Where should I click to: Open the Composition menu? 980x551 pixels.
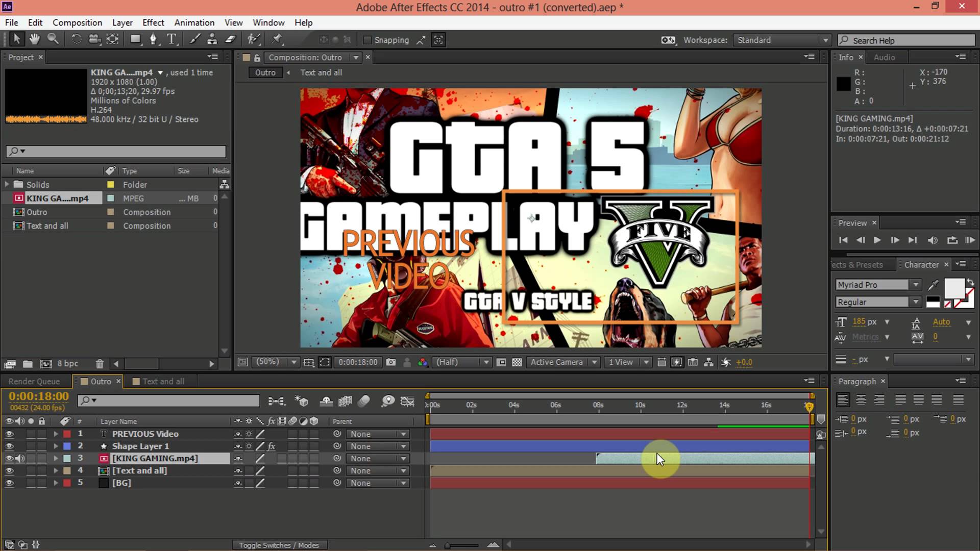(x=77, y=22)
